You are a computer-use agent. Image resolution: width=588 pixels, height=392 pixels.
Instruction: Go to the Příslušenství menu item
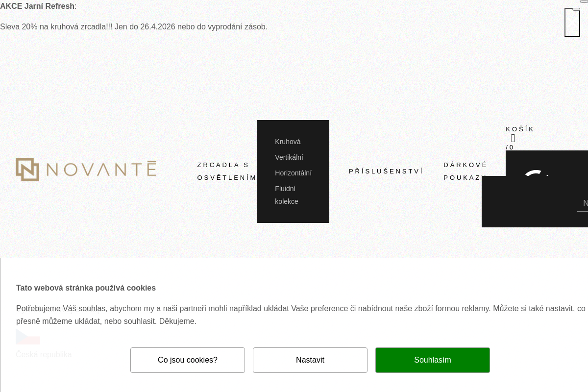[386, 171]
